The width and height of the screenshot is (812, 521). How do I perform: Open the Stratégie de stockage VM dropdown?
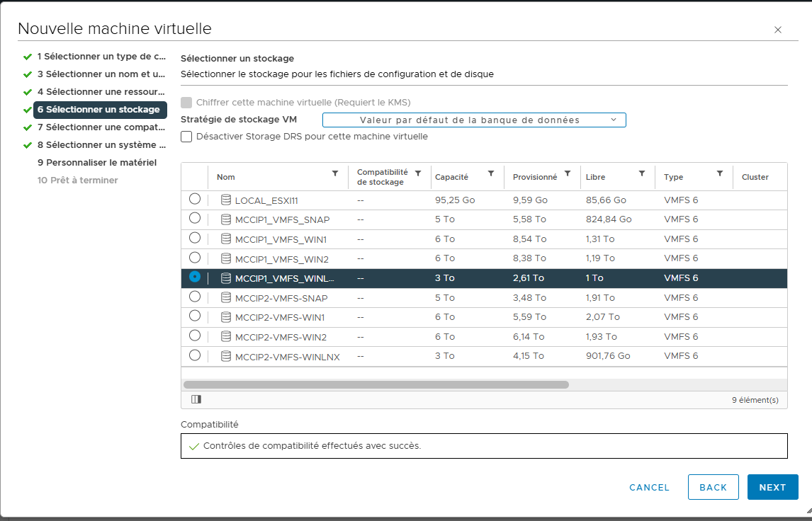coord(474,120)
